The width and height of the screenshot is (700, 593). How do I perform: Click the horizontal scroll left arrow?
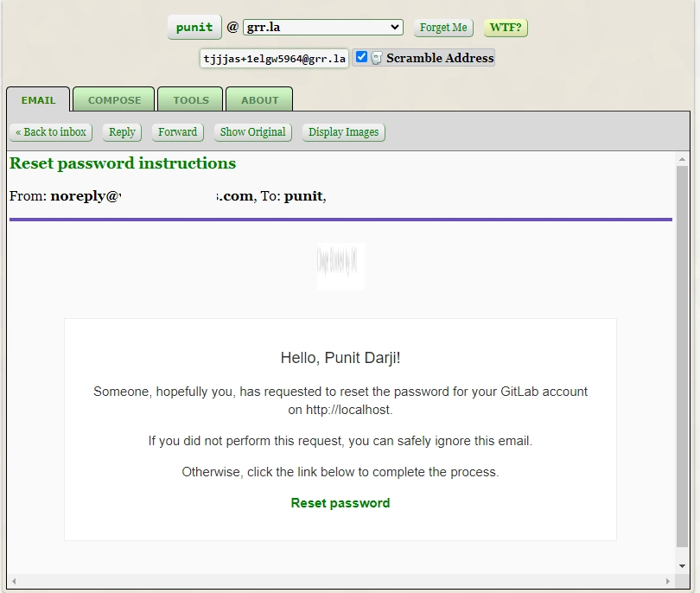click(x=15, y=581)
